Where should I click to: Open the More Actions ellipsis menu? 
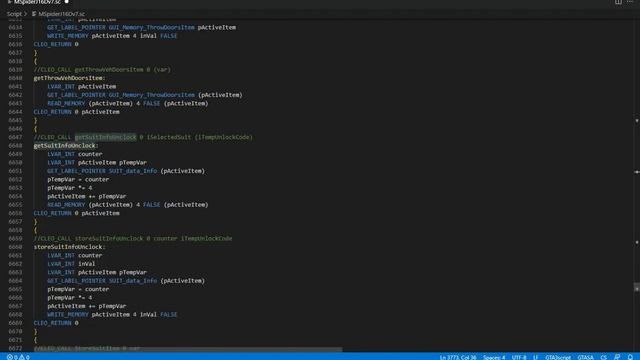coord(630,2)
